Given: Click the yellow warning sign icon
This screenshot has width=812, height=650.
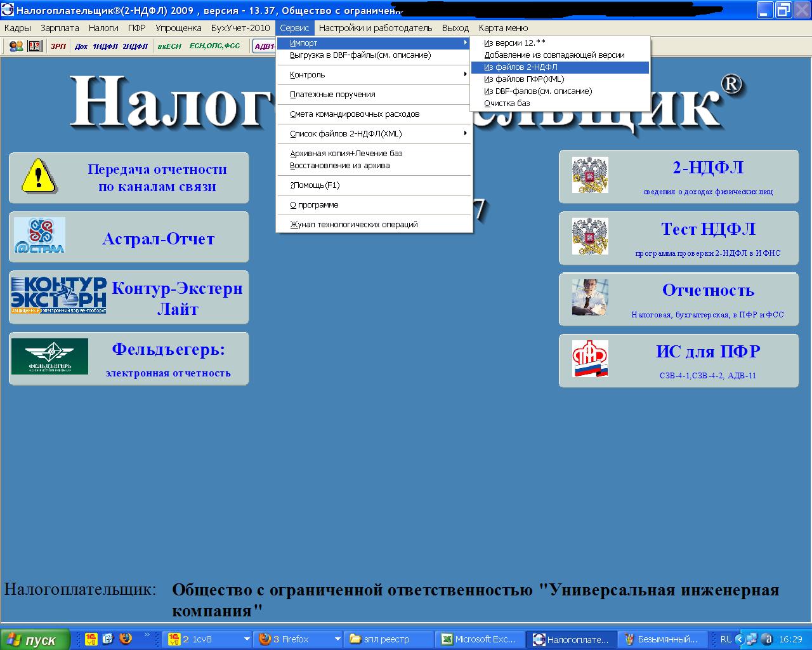Looking at the screenshot, I should pyautogui.click(x=39, y=176).
